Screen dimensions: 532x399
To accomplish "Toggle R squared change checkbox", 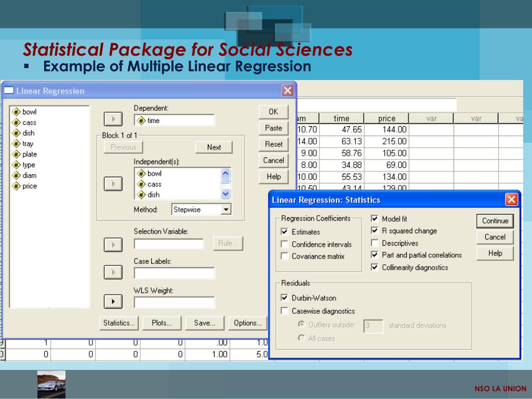I will click(x=375, y=231).
